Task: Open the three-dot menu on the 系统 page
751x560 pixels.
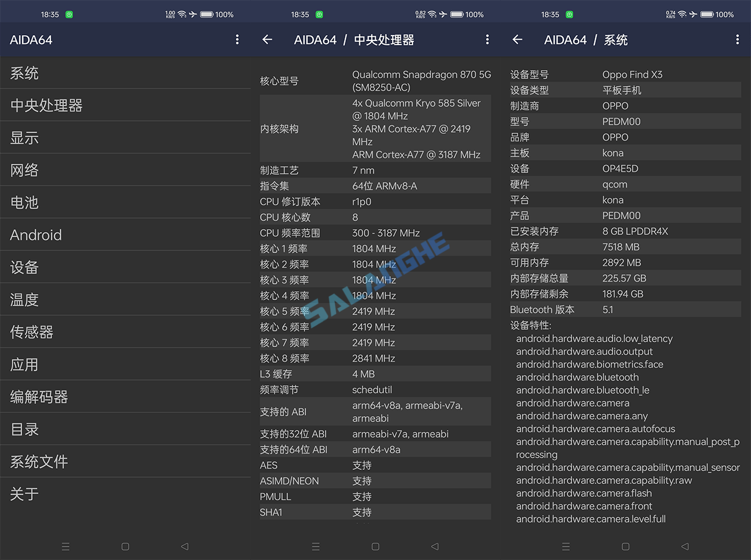Action: click(x=737, y=39)
